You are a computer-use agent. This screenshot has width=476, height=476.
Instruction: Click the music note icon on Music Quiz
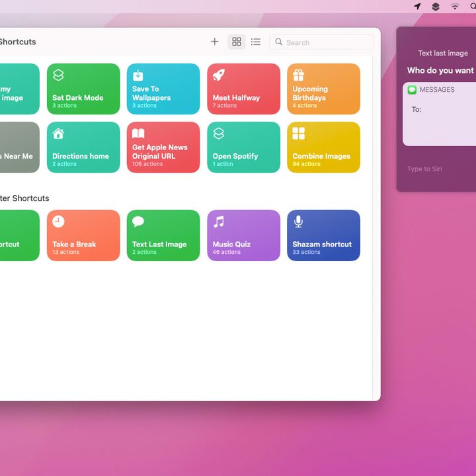[x=219, y=221]
